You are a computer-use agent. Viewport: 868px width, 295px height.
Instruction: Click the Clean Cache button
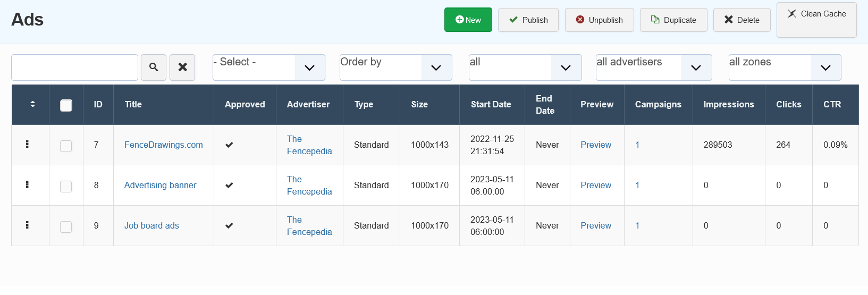pos(816,20)
